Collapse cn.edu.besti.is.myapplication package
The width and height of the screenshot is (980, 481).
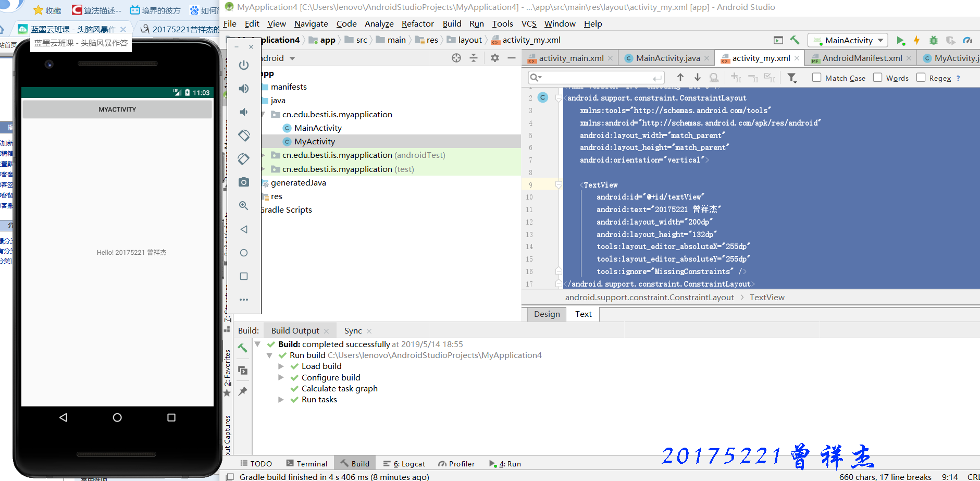(x=263, y=114)
